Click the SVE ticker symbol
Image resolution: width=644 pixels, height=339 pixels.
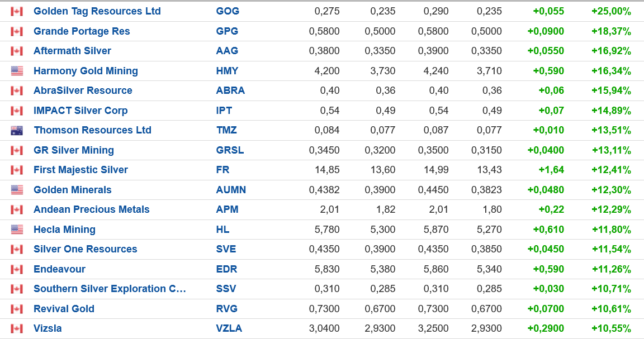(x=226, y=249)
